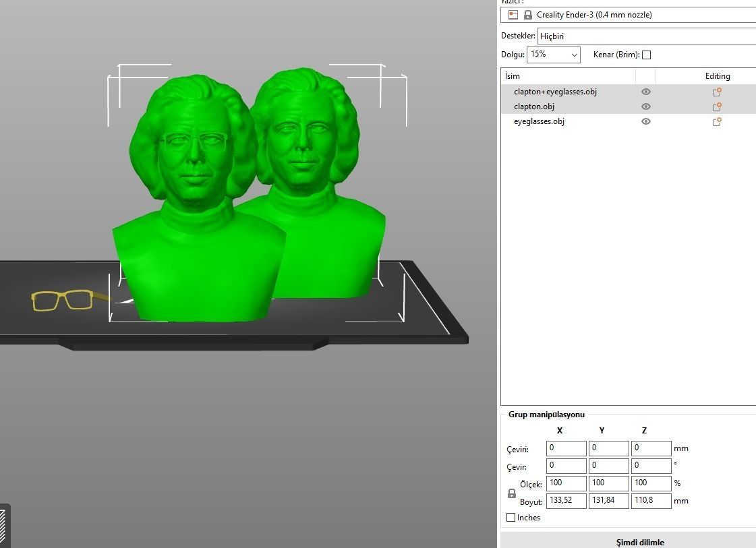Screen dimensions: 756x548
Task: Click the Ölçek Z scale field
Action: 651,483
